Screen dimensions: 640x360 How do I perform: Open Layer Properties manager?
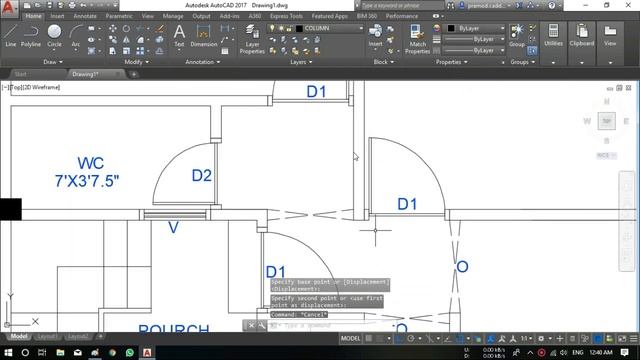tap(252, 39)
